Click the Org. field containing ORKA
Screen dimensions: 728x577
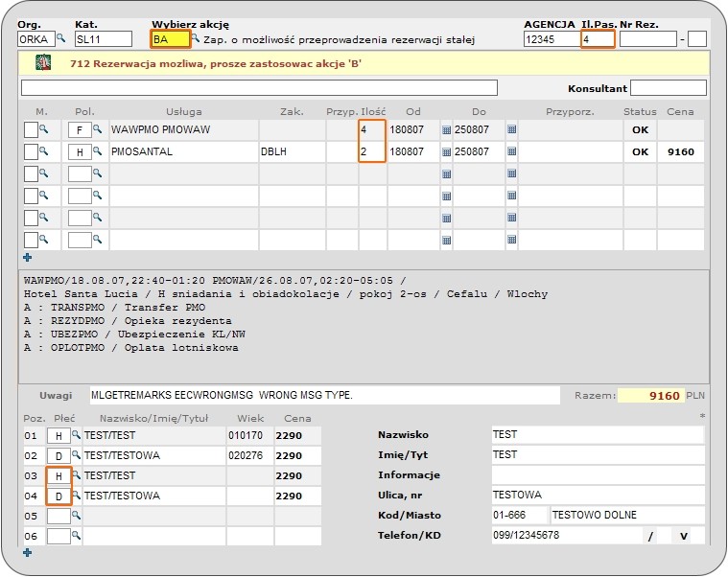click(36, 39)
